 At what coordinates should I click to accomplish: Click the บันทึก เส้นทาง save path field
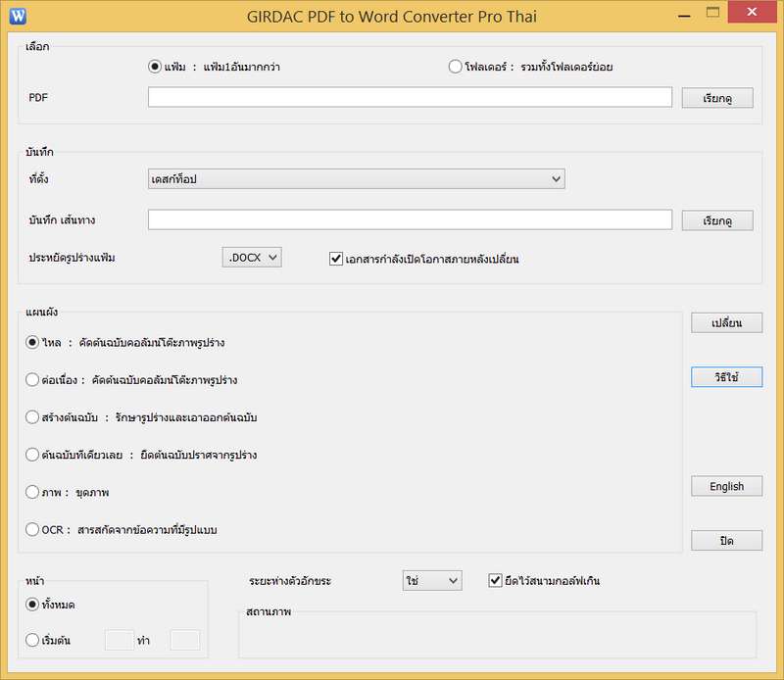tap(410, 219)
